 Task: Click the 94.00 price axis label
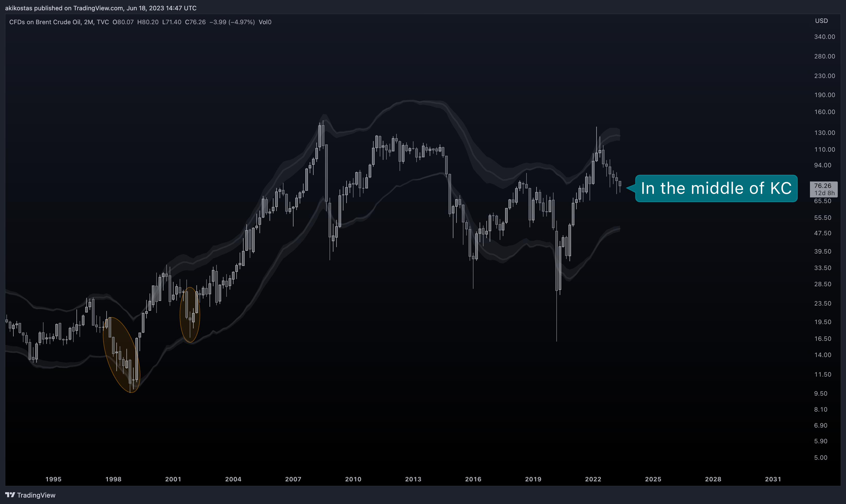click(823, 165)
